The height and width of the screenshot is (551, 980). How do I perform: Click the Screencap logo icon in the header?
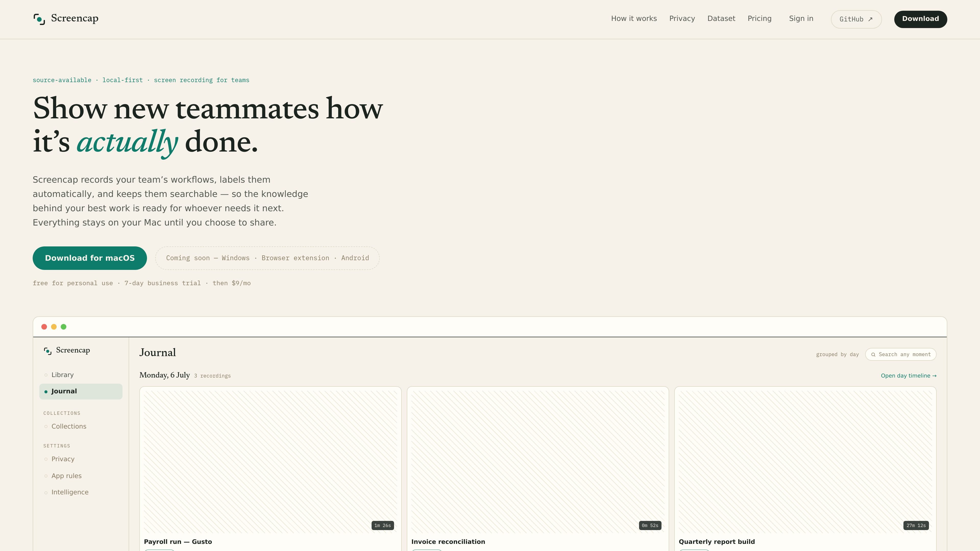[39, 19]
